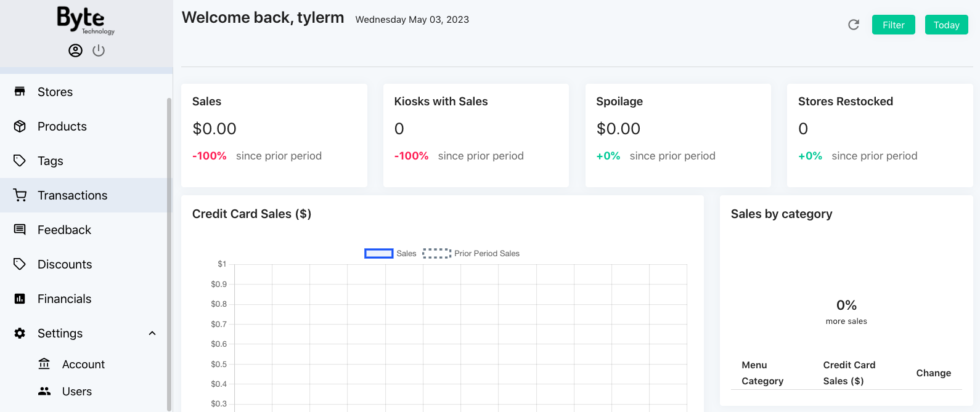
Task: Refresh the dashboard with reload icon
Action: point(854,25)
